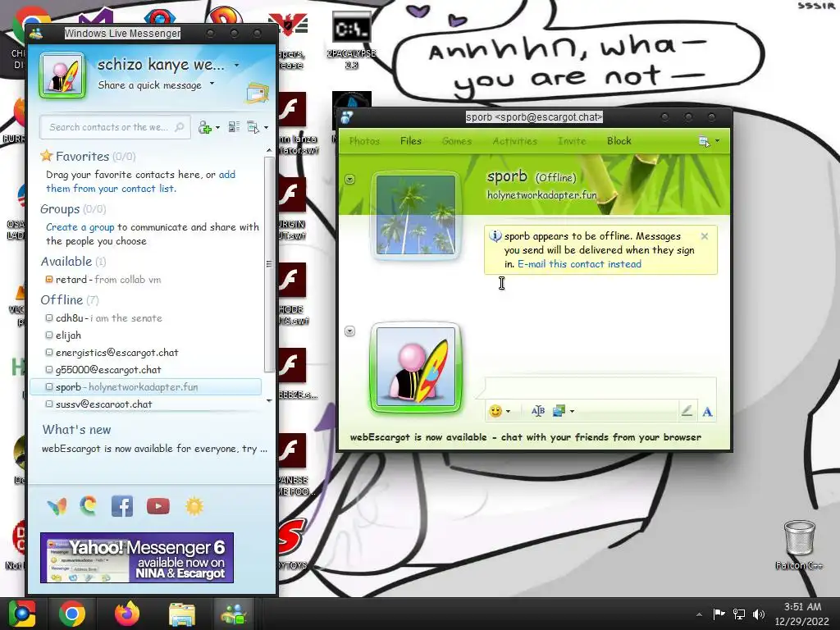
Task: Open Chrome from the taskbar
Action: tap(72, 614)
